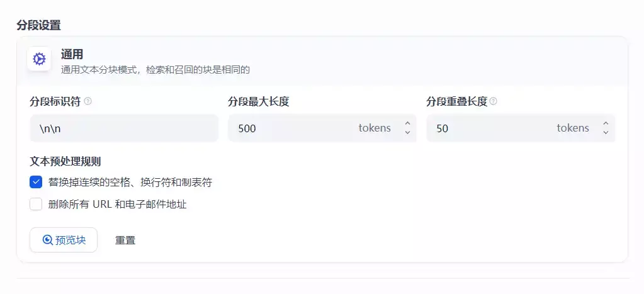This screenshot has width=644, height=294.
Task: Click the tokens unit in 分段最大长度 field
Action: (x=375, y=128)
